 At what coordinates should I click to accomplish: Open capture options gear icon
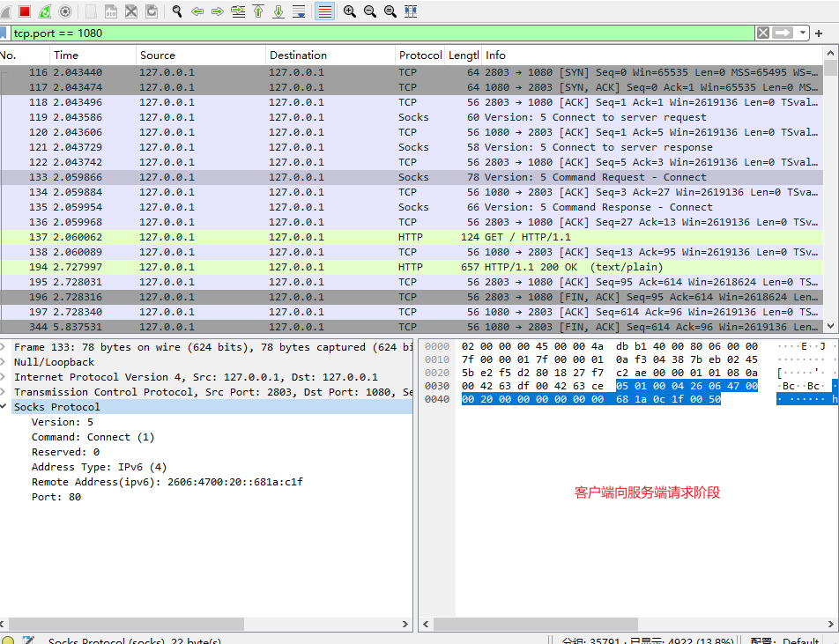pyautogui.click(x=65, y=11)
